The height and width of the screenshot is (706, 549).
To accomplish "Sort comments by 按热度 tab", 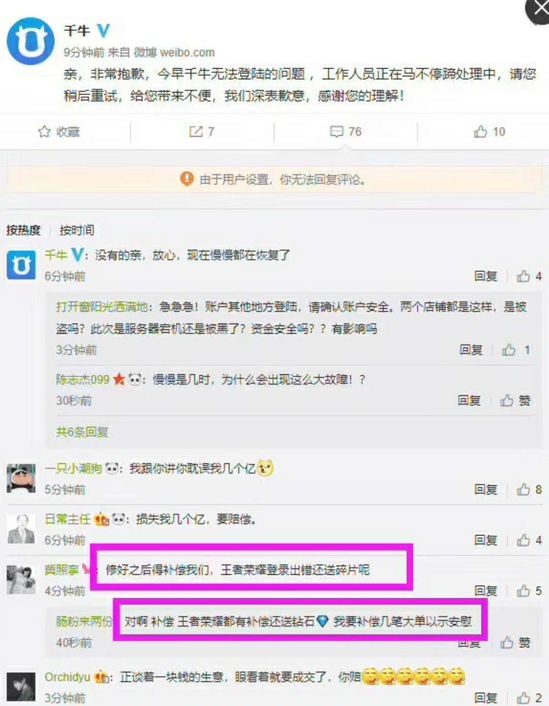I will (x=23, y=231).
